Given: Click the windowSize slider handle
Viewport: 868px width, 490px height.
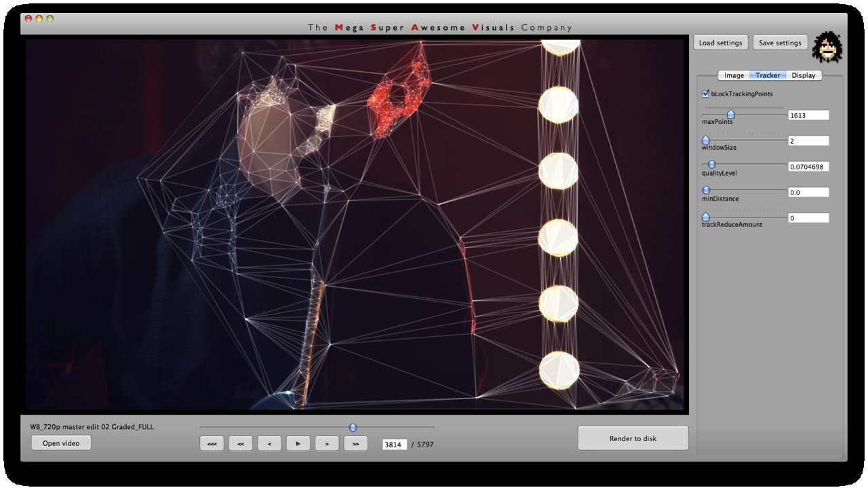Looking at the screenshot, I should (x=705, y=140).
